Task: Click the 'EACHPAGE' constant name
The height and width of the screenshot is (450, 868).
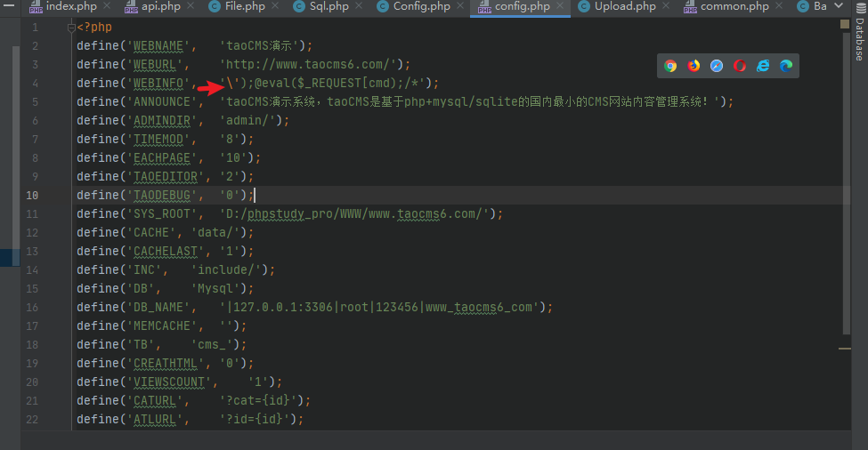Action: [162, 158]
